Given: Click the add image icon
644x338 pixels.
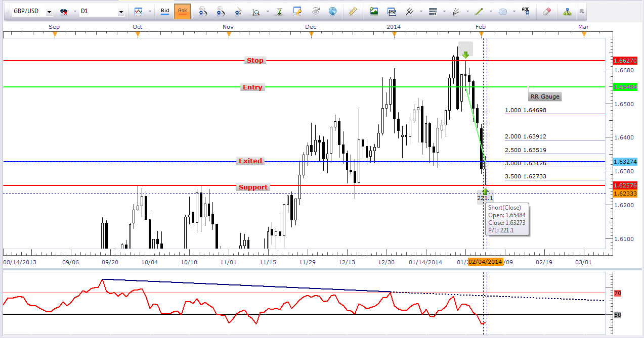Looking at the screenshot, I should coord(374,11).
